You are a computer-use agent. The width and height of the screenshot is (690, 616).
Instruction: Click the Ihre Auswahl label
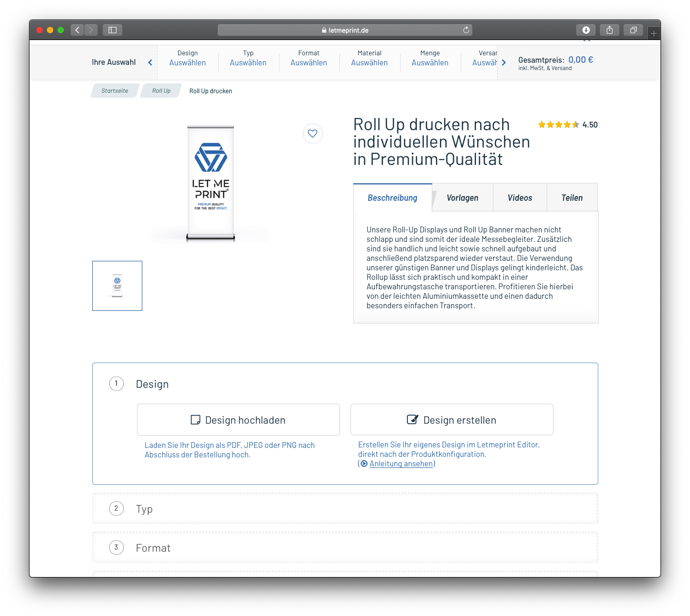coord(114,62)
